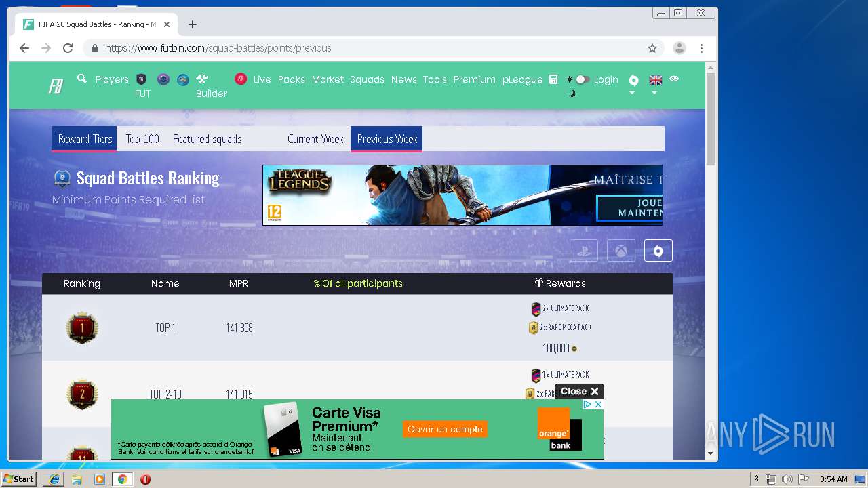Image resolution: width=868 pixels, height=488 pixels.
Task: Click the TOP 2-10 rank badge
Action: [82, 394]
